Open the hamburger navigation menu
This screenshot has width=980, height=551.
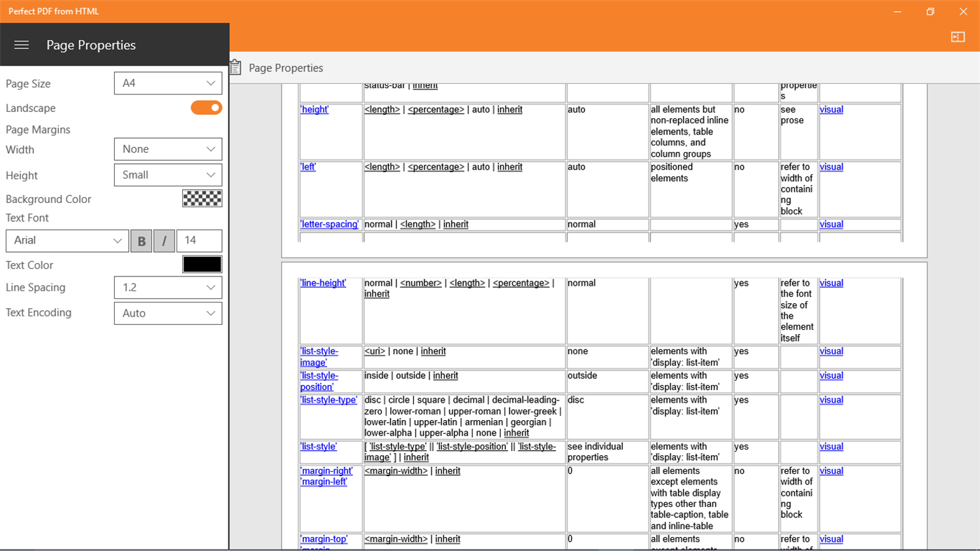click(21, 45)
